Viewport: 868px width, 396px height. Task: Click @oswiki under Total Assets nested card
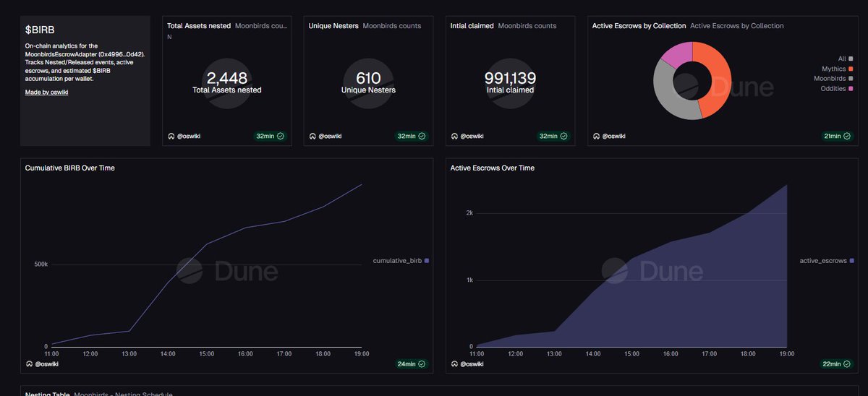(188, 136)
